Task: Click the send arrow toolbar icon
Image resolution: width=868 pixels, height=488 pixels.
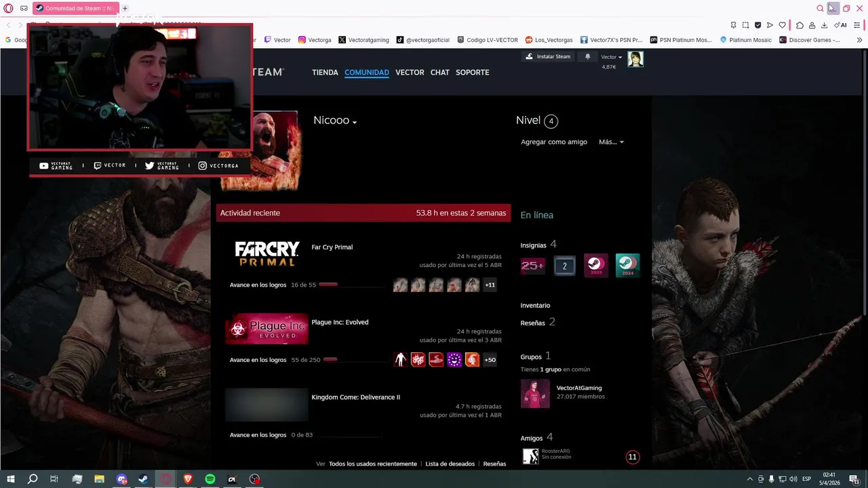Action: coord(770,25)
